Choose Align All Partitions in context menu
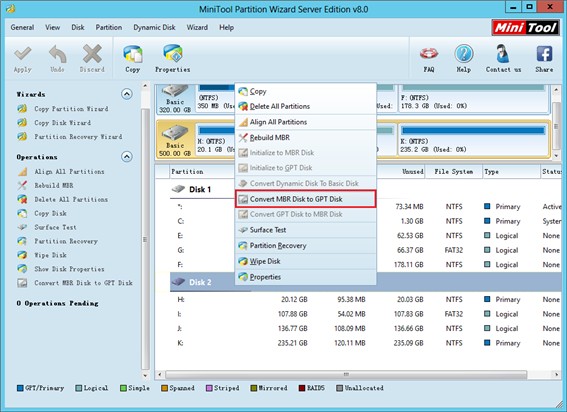The height and width of the screenshot is (412, 567). 306,122
